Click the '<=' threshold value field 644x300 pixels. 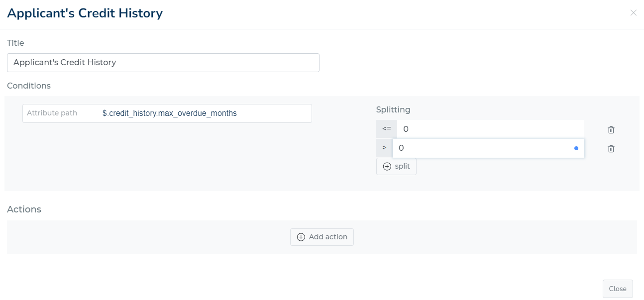491,129
